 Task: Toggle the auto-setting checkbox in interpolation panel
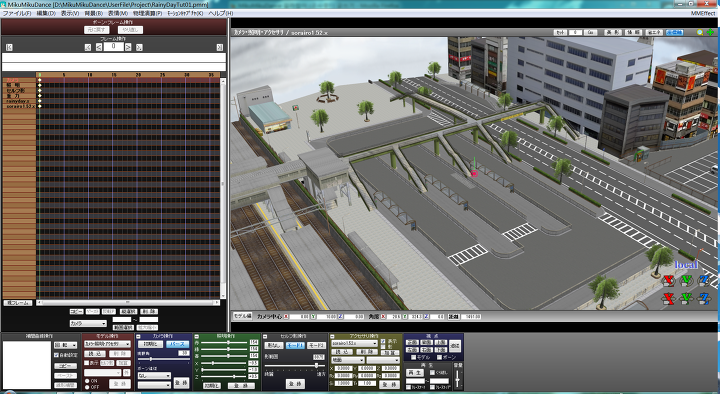pyautogui.click(x=56, y=355)
